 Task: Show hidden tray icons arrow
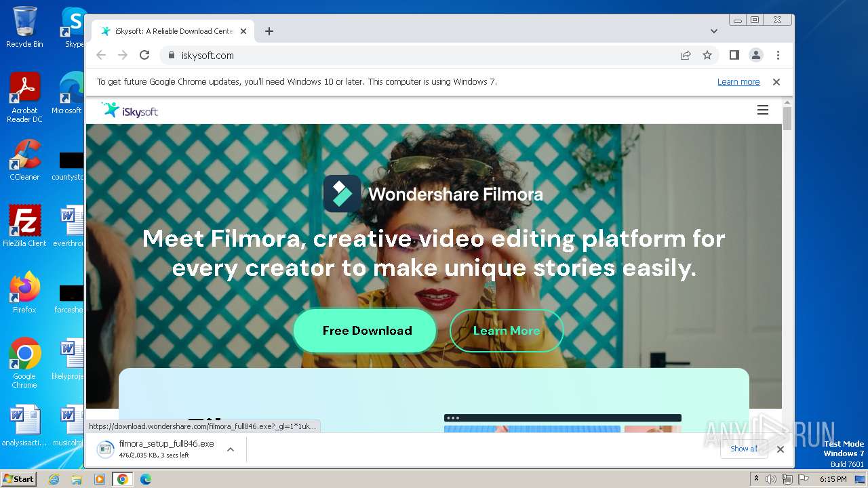[x=757, y=479]
